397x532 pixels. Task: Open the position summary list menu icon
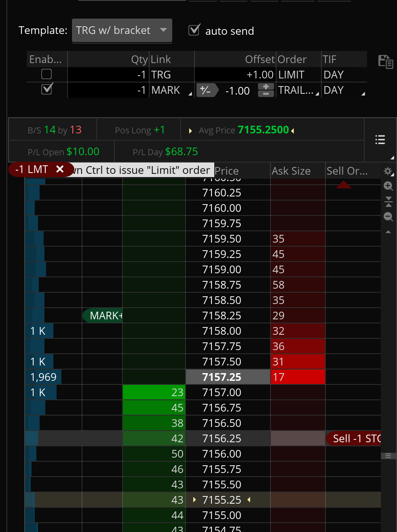coord(380,140)
